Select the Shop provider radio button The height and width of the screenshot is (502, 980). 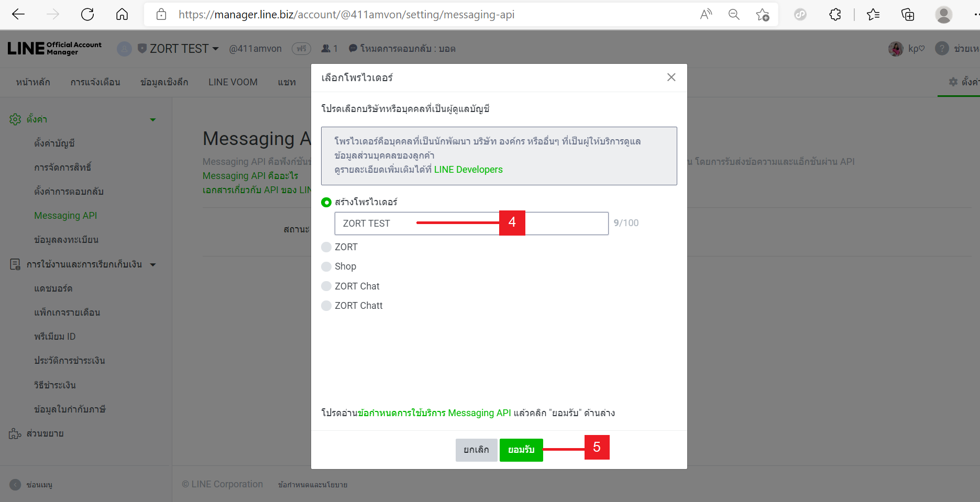tap(326, 266)
